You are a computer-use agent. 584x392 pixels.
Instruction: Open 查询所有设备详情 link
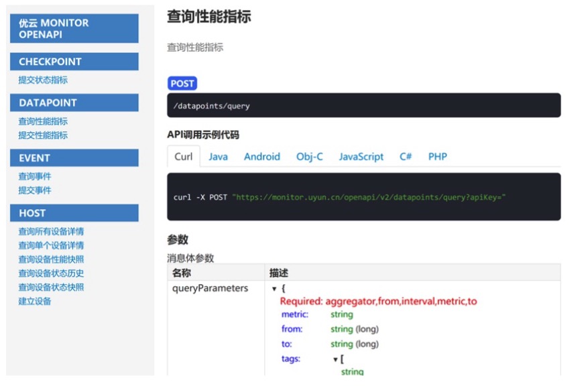[x=51, y=232]
